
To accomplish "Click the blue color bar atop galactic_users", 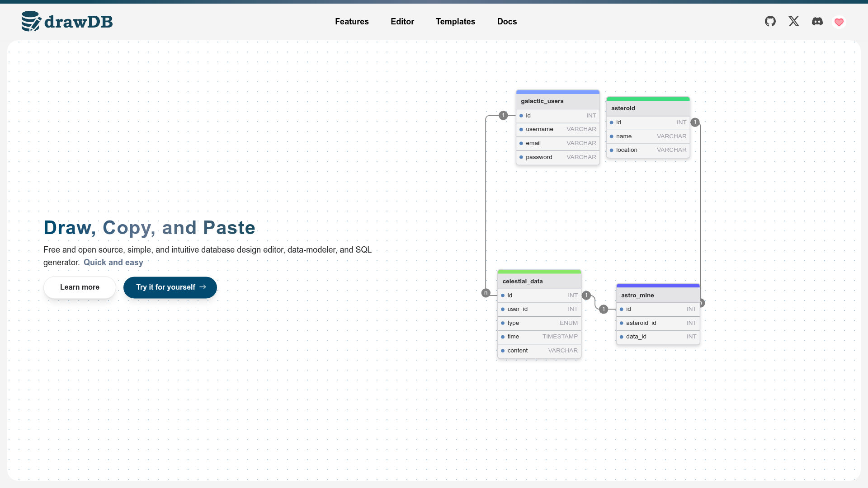I will (558, 92).
